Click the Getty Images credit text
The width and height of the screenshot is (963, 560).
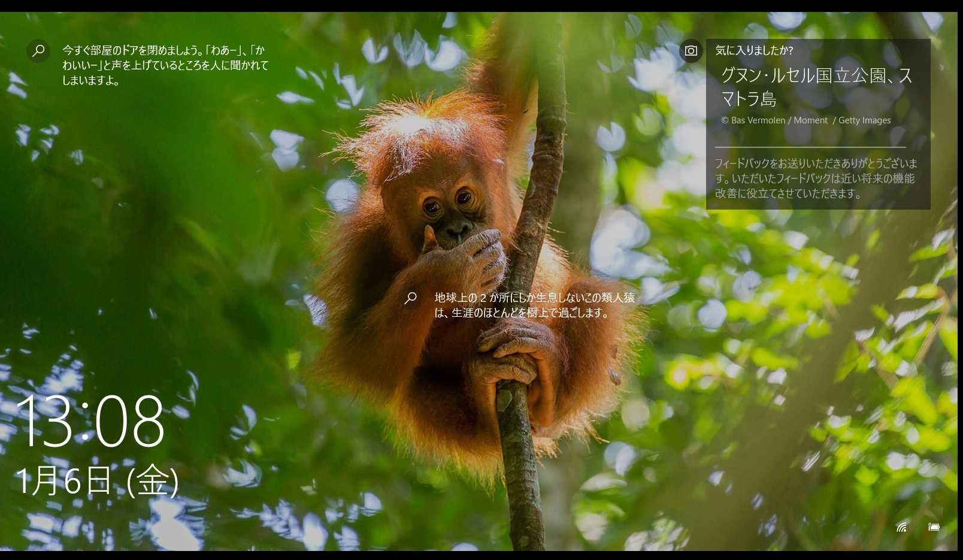tap(864, 120)
